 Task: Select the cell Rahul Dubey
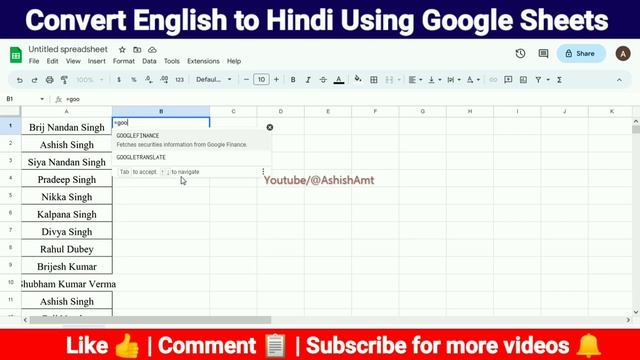[x=67, y=249]
